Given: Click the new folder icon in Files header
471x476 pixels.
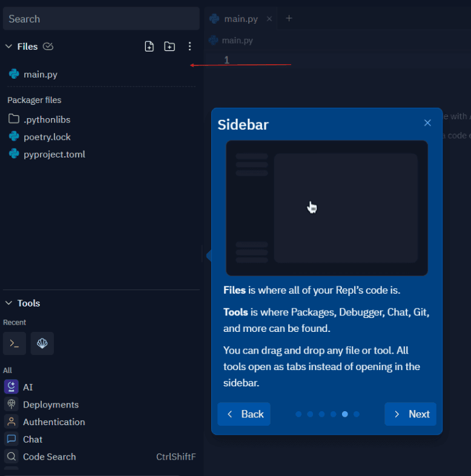Looking at the screenshot, I should coord(170,47).
